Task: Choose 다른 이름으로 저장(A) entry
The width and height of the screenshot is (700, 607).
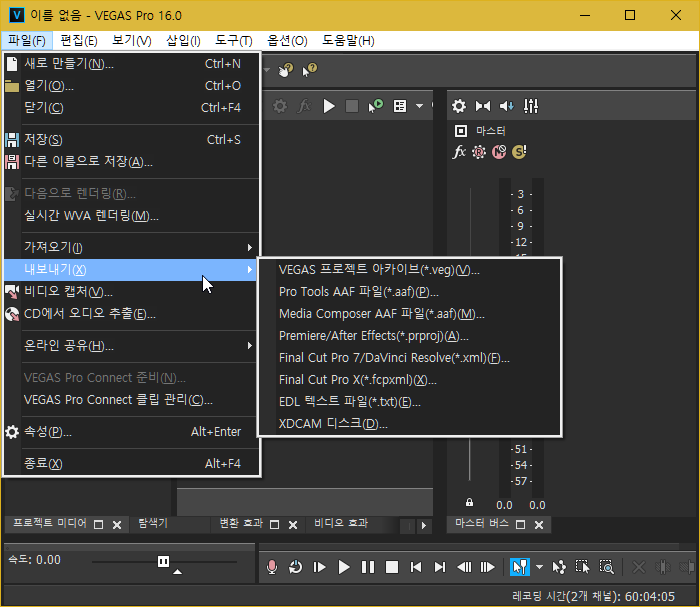Action: click(x=132, y=162)
